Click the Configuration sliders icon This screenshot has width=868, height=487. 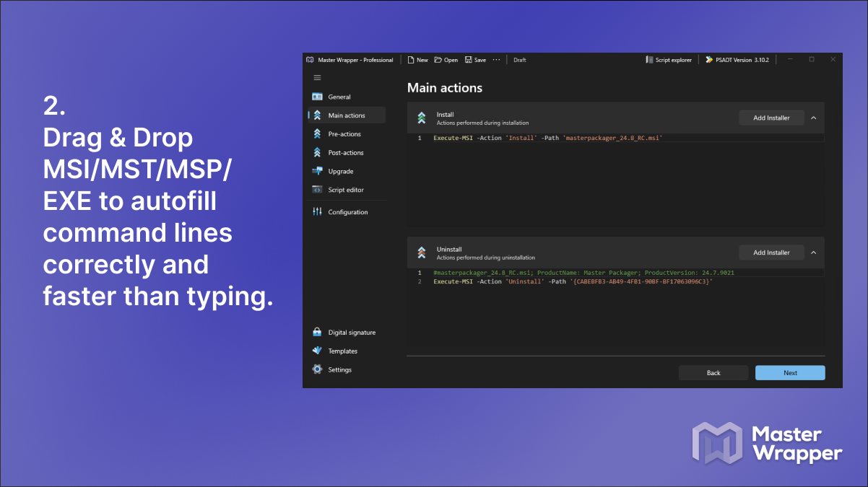pos(317,212)
